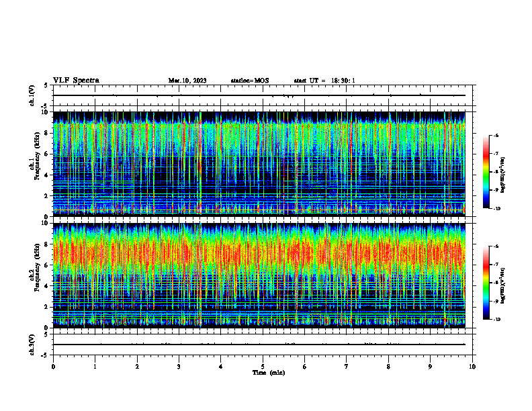This screenshot has height=411, width=532.
Task: Click time axis tick label "7"
Action: click(347, 367)
